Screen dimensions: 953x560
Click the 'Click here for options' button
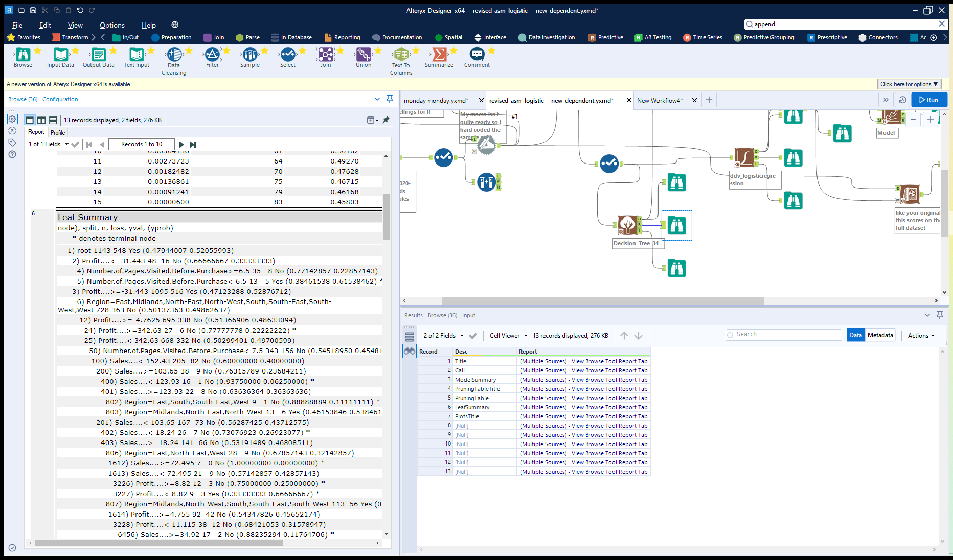click(x=909, y=84)
